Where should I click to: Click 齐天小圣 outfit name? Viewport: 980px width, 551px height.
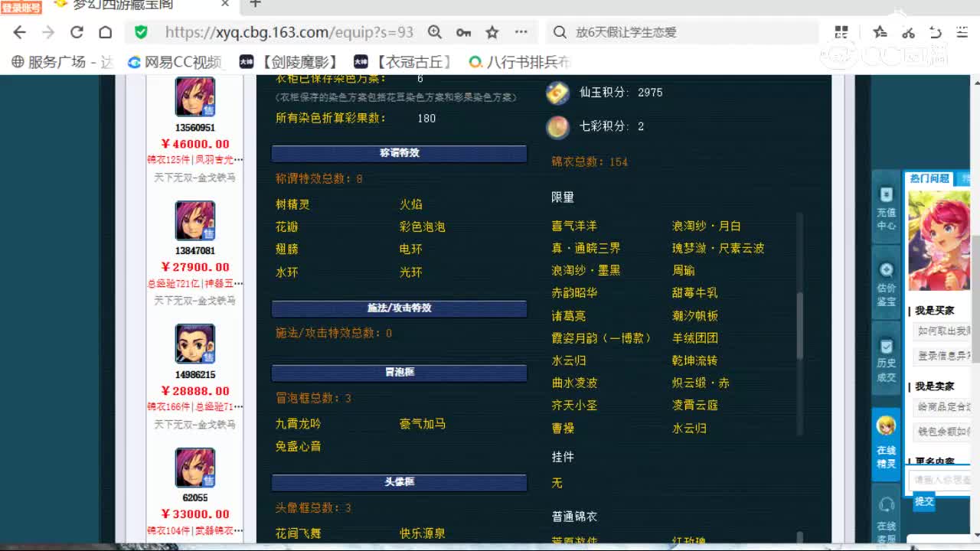point(574,406)
